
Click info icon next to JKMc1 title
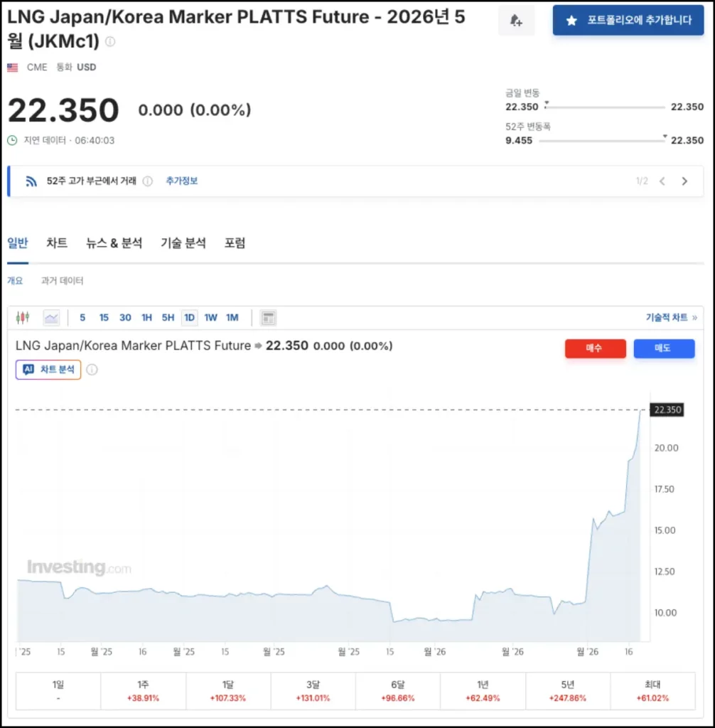point(110,42)
